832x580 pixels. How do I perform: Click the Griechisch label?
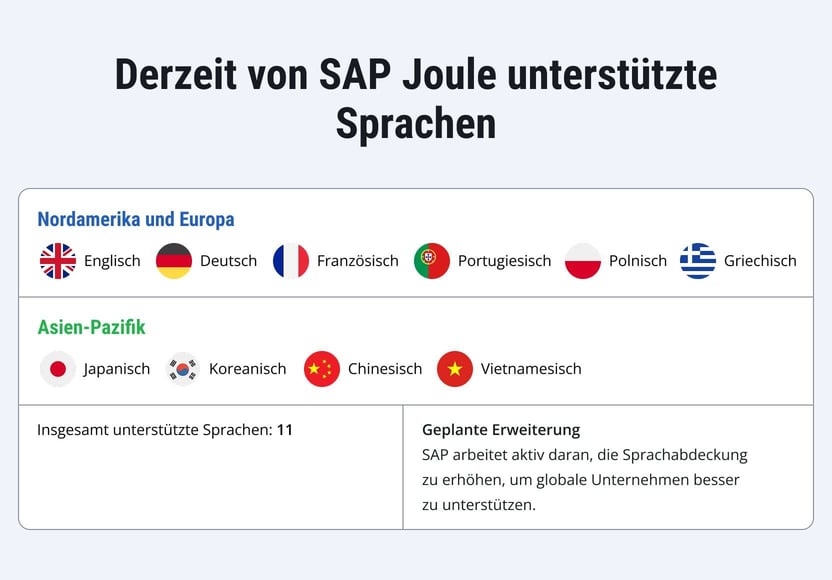[760, 261]
